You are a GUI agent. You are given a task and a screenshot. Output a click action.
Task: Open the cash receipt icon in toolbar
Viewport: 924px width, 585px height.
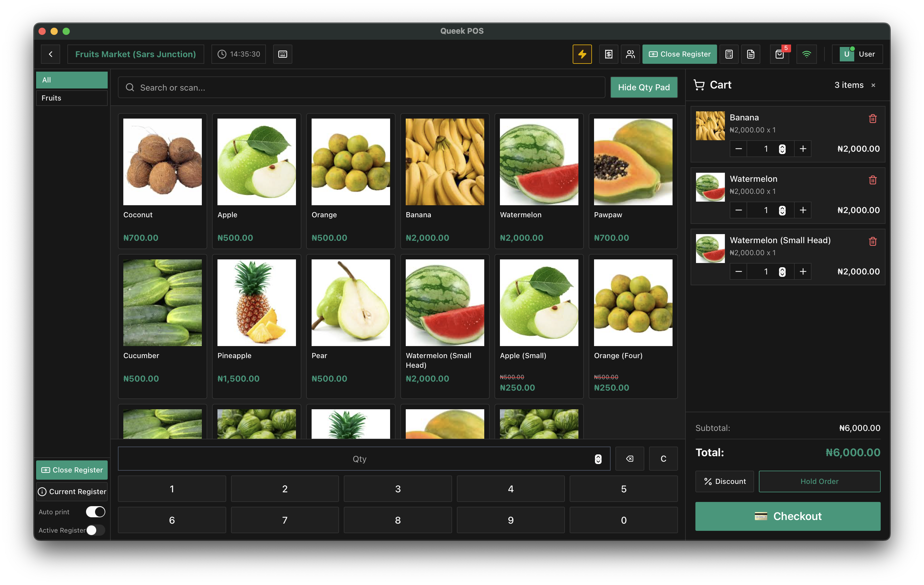[x=608, y=54]
